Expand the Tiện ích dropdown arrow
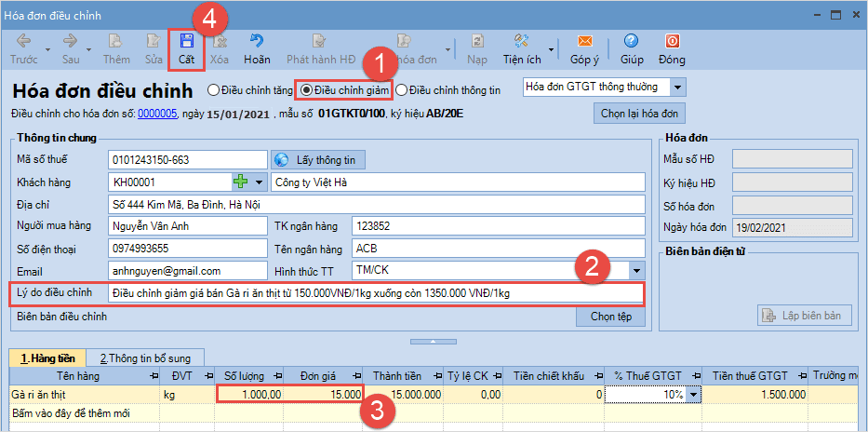 coord(552,49)
